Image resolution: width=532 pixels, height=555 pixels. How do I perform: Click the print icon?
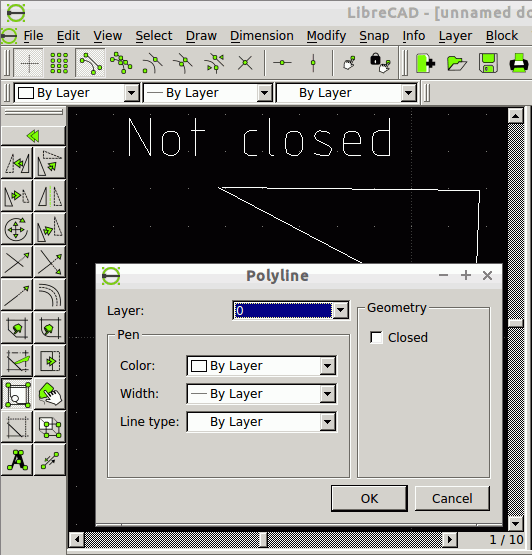(519, 63)
